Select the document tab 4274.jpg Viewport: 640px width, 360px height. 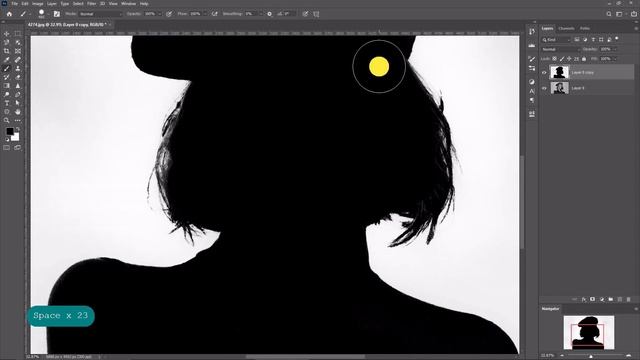tap(67, 24)
